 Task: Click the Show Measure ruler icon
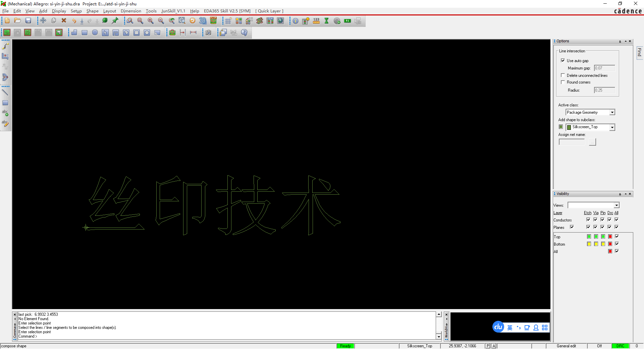tap(316, 21)
